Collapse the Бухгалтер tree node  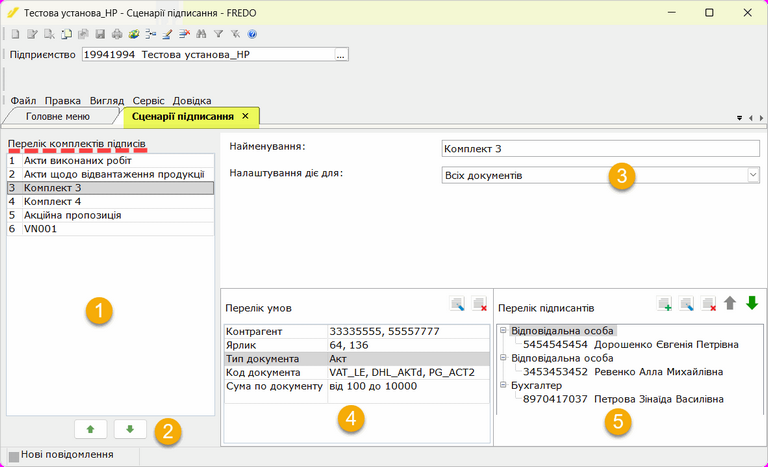503,385
